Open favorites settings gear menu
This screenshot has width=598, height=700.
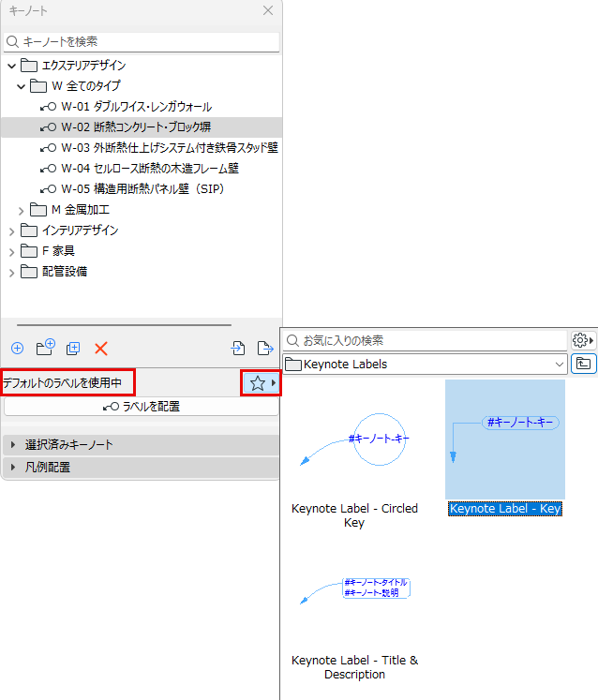click(583, 340)
